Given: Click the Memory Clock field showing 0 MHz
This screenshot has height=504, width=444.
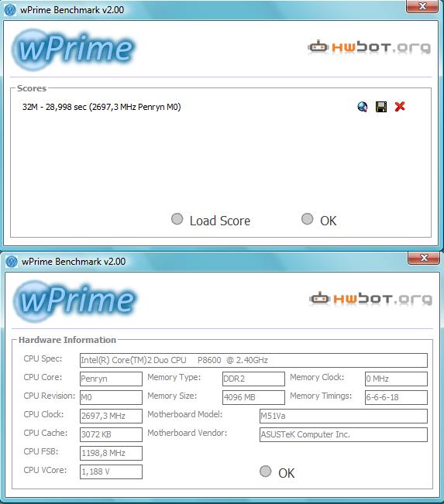Looking at the screenshot, I should pyautogui.click(x=396, y=379).
